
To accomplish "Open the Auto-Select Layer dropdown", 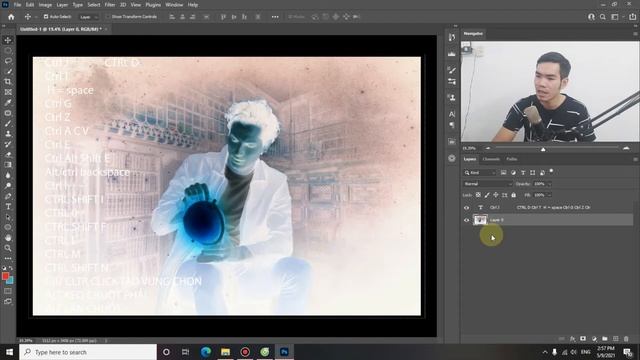I will click(x=89, y=17).
